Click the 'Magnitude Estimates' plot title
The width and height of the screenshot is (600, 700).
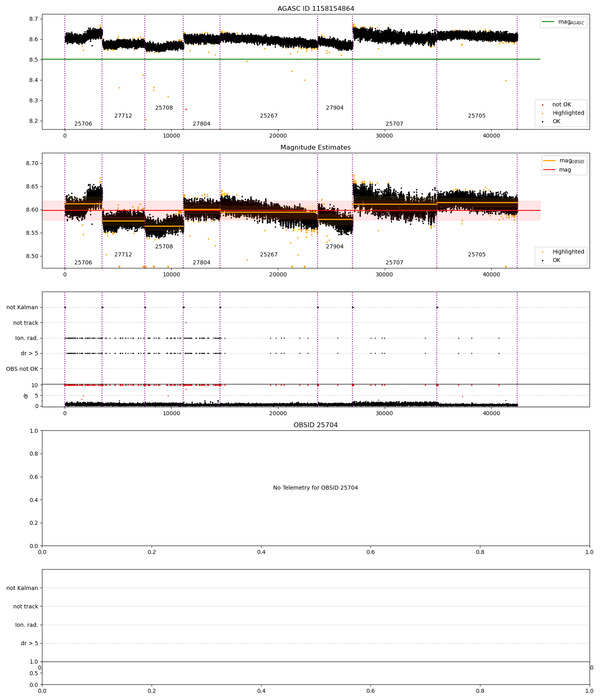316,148
